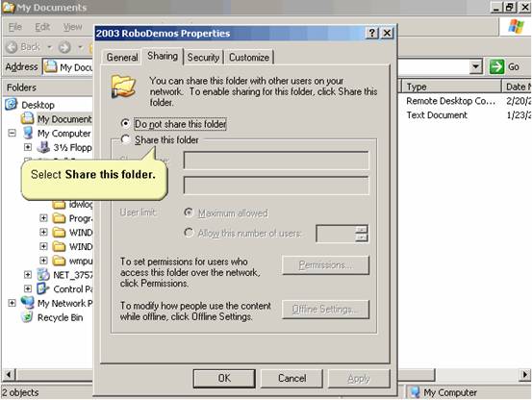This screenshot has height=400, width=532.
Task: Click the share name input field
Action: tap(276, 161)
